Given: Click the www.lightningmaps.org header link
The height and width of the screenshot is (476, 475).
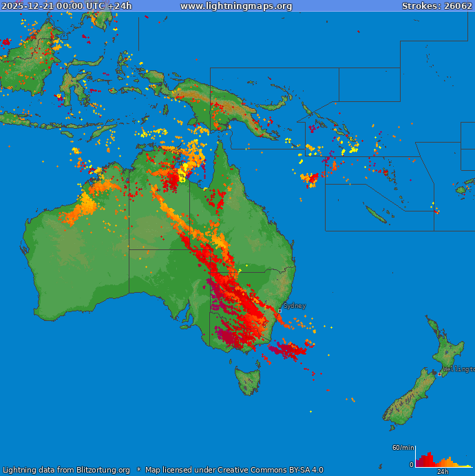Looking at the screenshot, I should pos(236,6).
